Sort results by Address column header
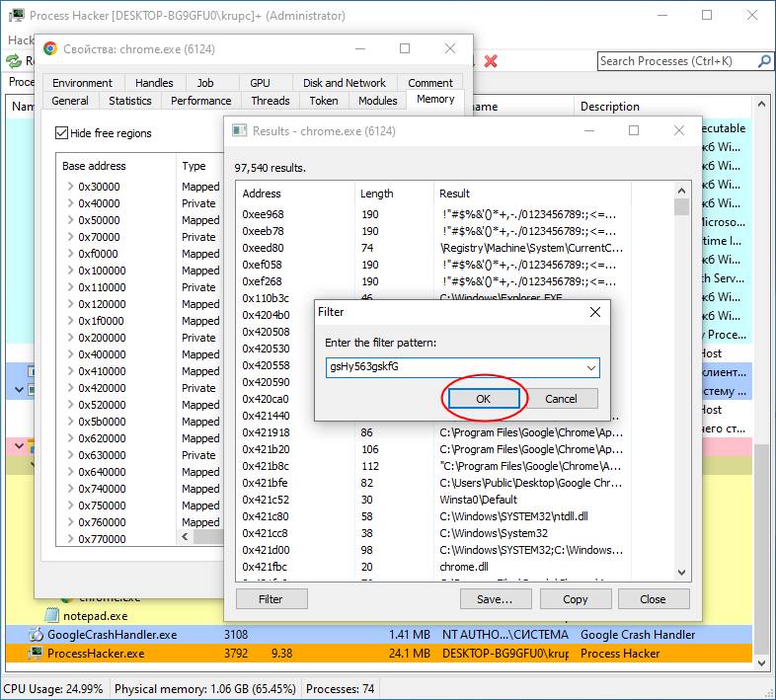 click(295, 194)
